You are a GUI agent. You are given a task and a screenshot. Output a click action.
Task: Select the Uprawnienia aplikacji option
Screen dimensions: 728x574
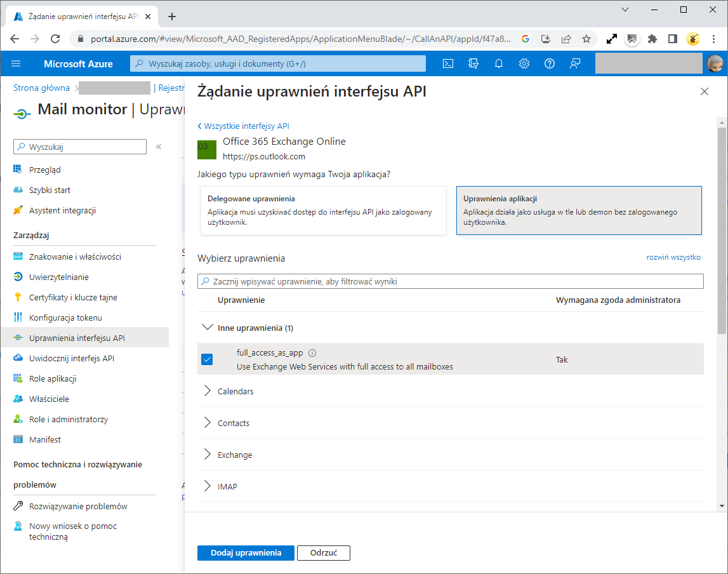(x=578, y=210)
